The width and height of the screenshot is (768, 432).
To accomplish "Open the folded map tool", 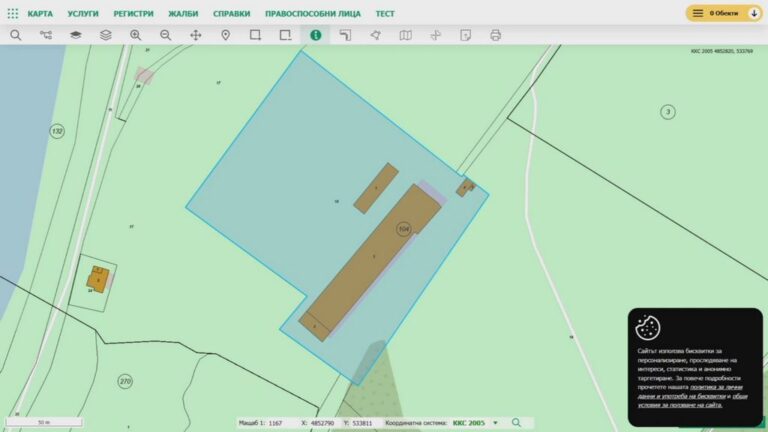I will pos(406,35).
